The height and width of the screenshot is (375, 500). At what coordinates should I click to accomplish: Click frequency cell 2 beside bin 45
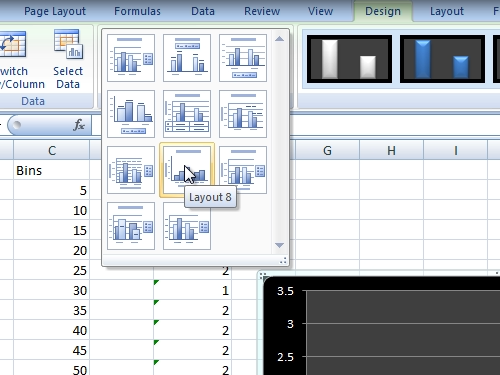tap(192, 350)
